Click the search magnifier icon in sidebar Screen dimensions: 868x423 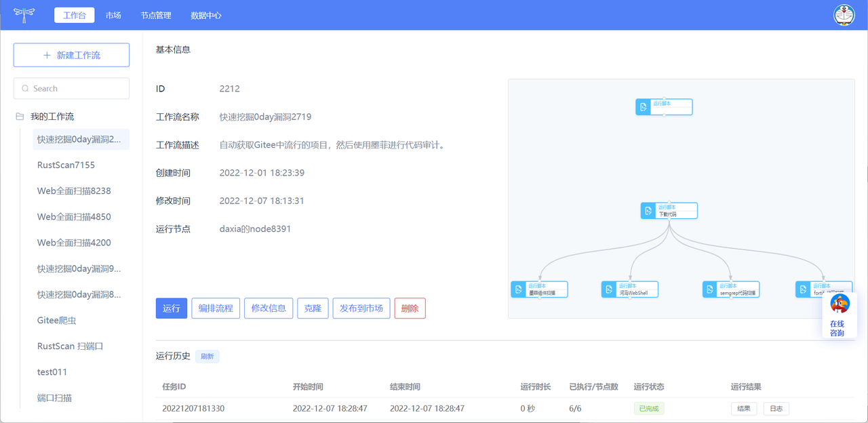click(26, 89)
